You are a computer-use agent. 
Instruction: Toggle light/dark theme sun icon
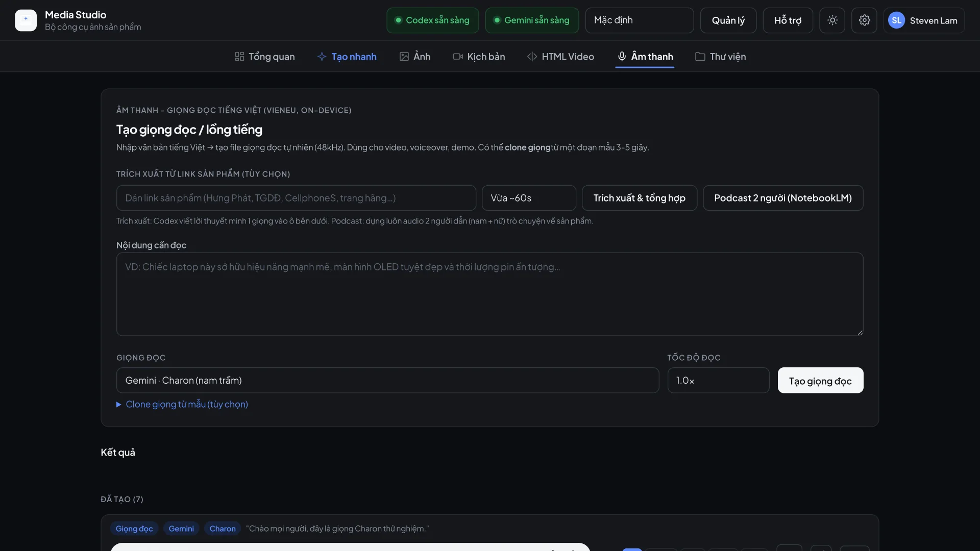(x=832, y=20)
